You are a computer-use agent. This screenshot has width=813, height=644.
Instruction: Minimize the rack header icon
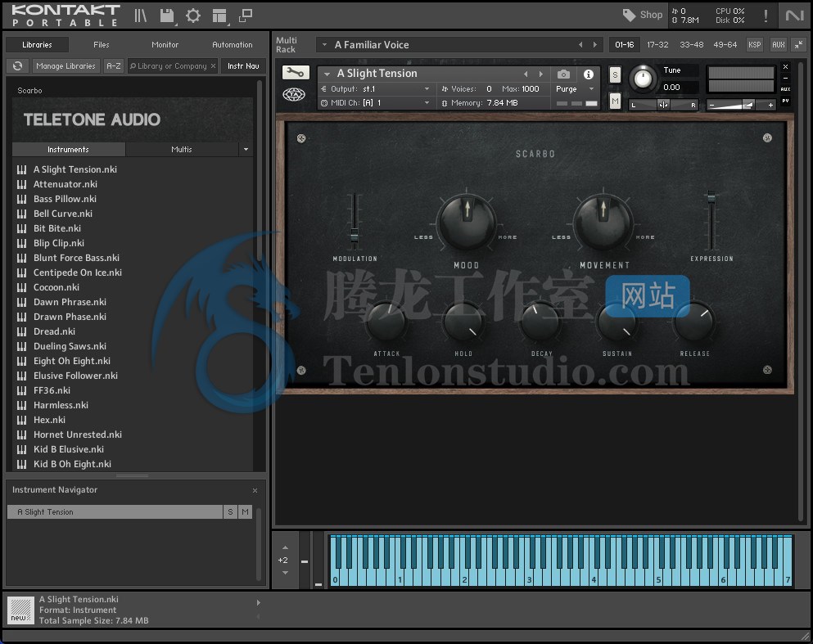[799, 44]
